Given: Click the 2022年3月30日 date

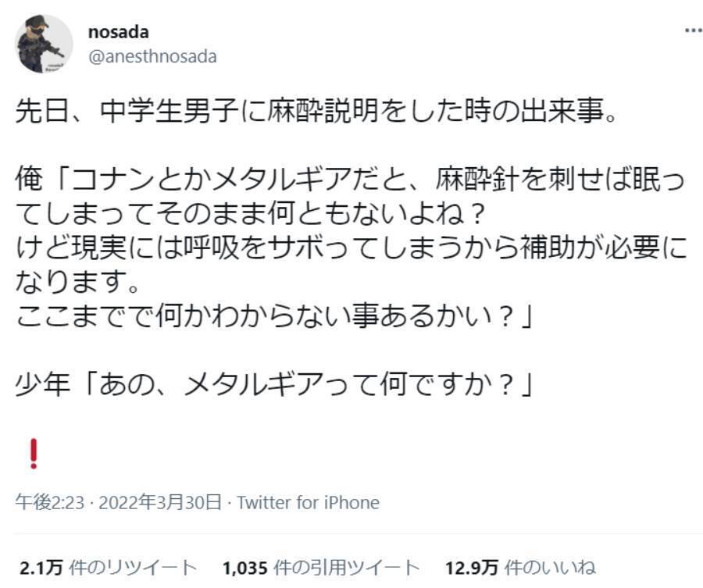Looking at the screenshot, I should (x=162, y=502).
